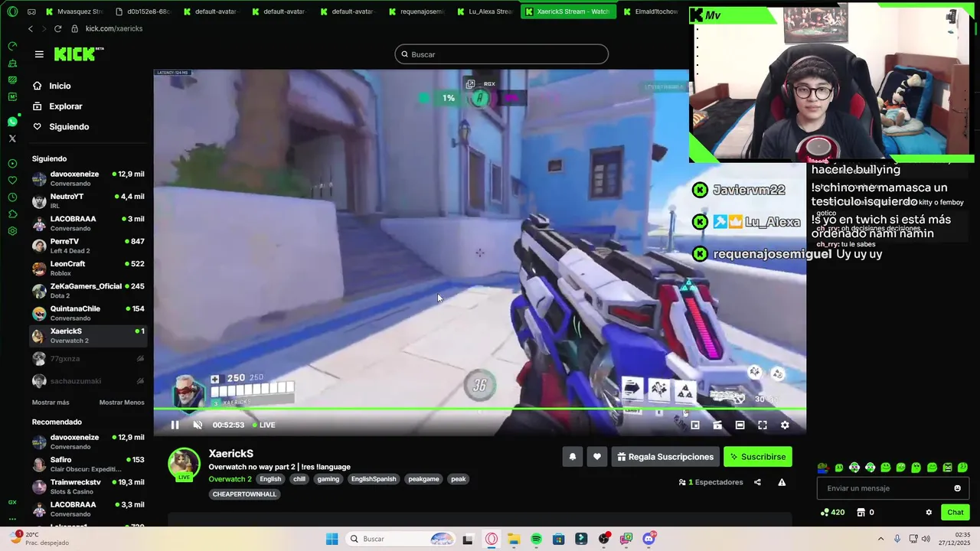
Task: Open player icon in Opera sidebar
Action: 12,163
